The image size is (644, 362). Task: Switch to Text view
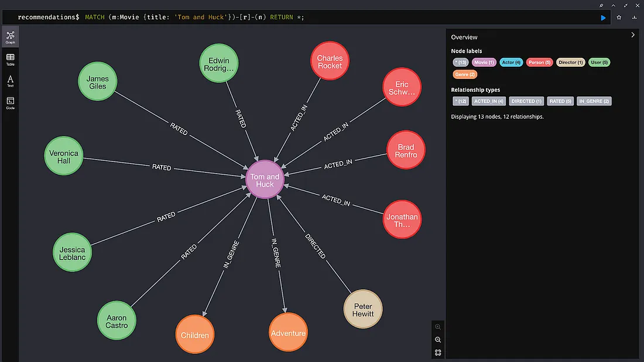coord(11,81)
